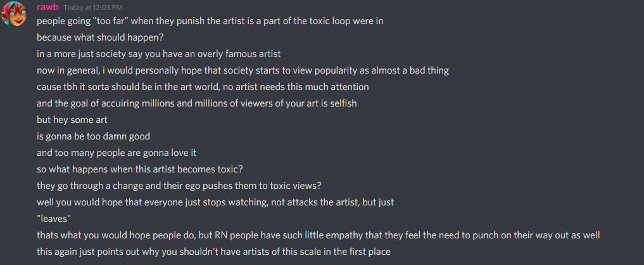Click the line 'is gonna be too damn good'

(x=93, y=136)
